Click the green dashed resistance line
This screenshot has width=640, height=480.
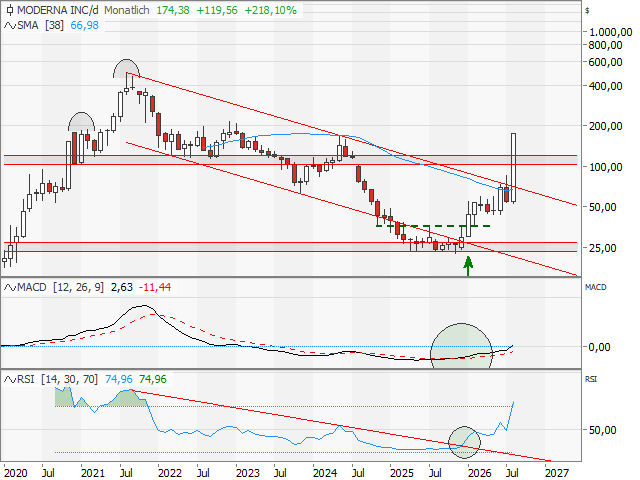433,226
